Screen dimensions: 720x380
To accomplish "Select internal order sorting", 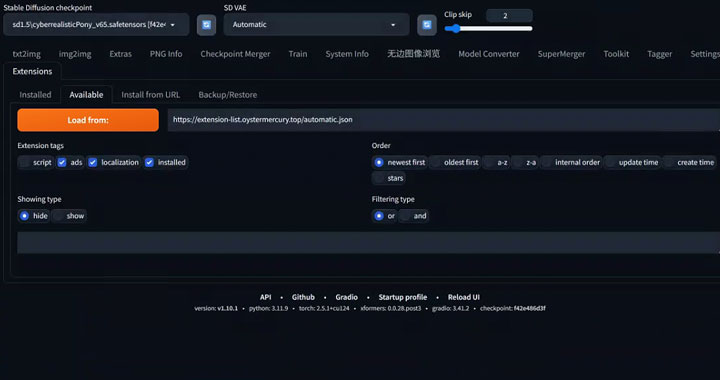I will (x=571, y=162).
